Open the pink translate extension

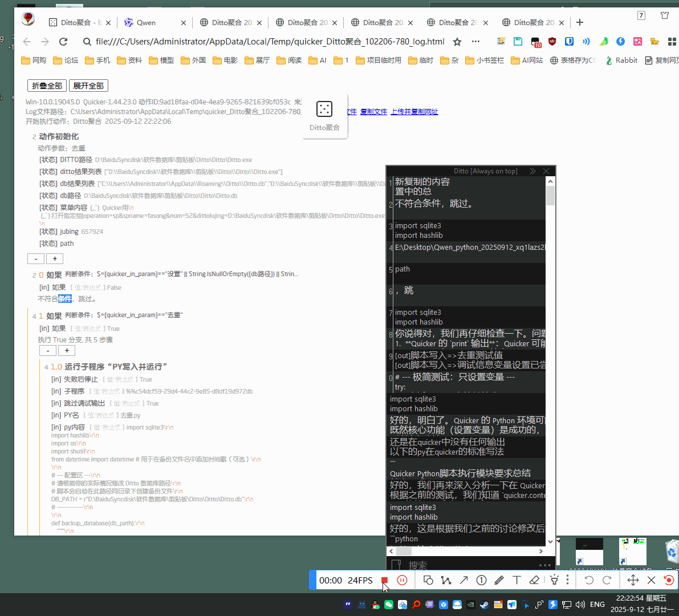point(638,42)
